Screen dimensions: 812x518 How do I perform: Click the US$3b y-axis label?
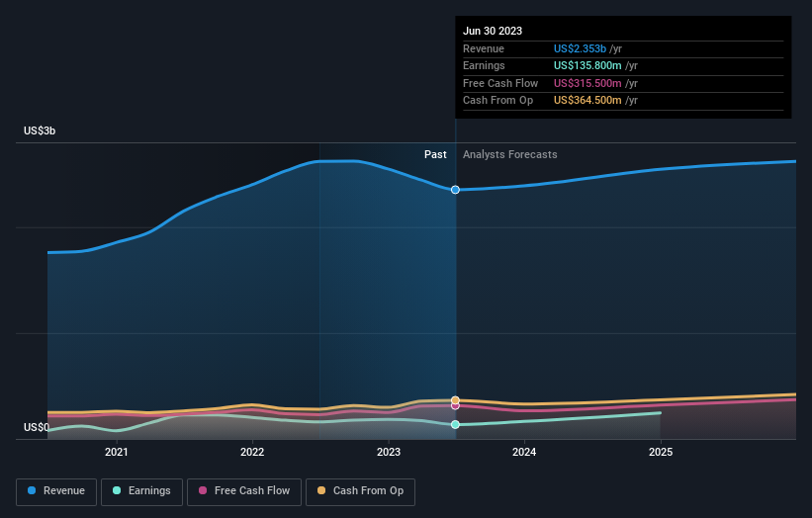(x=40, y=130)
